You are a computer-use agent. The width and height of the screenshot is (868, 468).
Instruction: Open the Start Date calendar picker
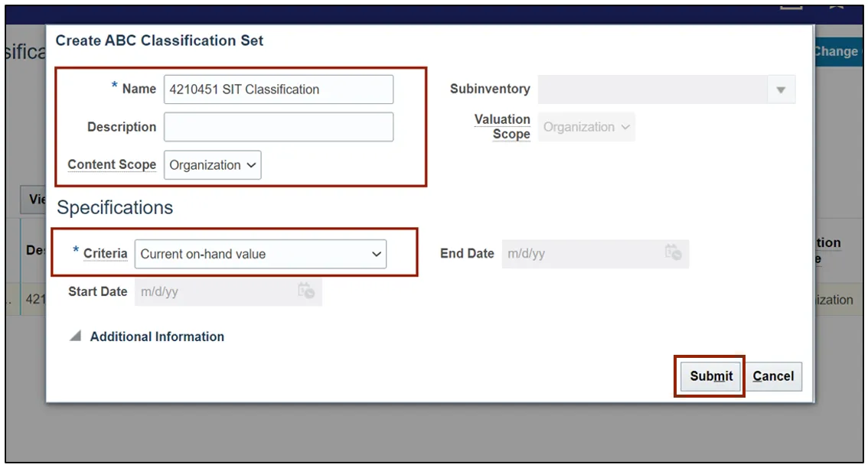pyautogui.click(x=305, y=291)
